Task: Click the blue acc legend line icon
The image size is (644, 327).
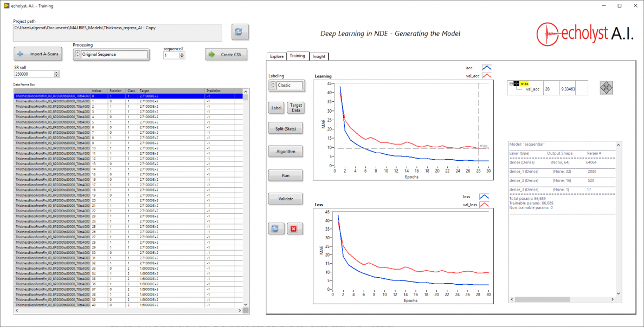Action: coord(486,67)
